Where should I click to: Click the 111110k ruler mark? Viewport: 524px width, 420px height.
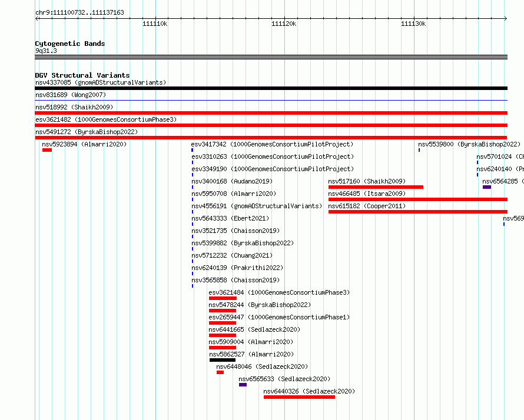(x=155, y=24)
